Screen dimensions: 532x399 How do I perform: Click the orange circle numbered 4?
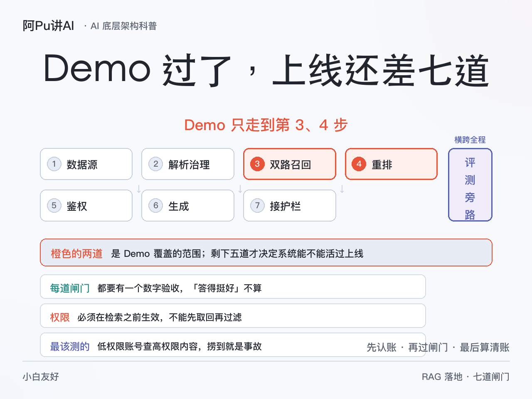tap(359, 164)
